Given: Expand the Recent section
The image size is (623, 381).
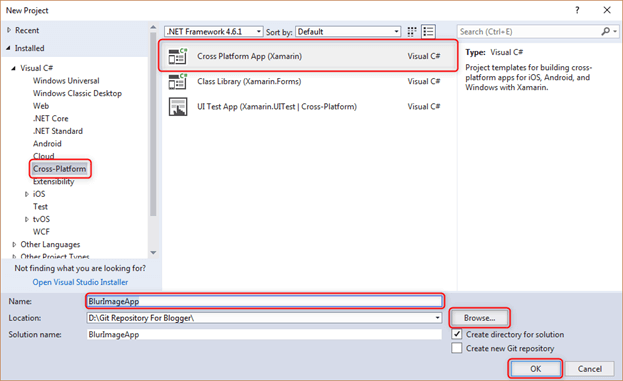Looking at the screenshot, I should [9, 30].
